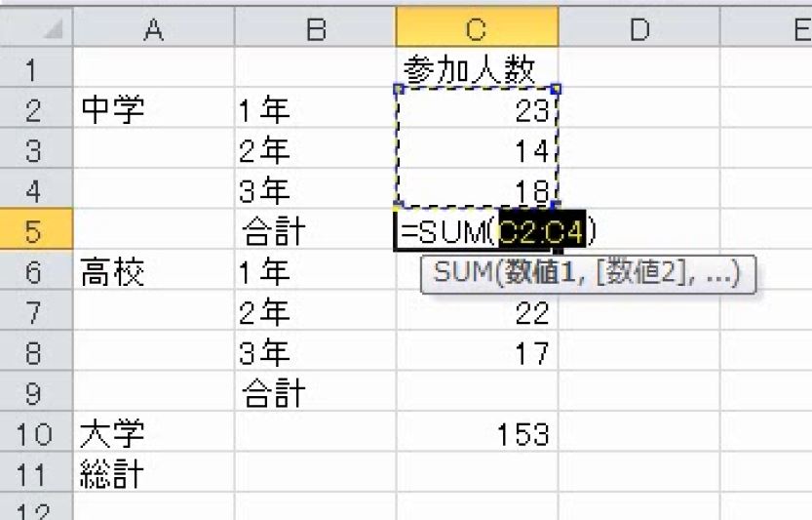
Task: Click the =SUM(C2:C4) formula cell
Action: coord(477,229)
